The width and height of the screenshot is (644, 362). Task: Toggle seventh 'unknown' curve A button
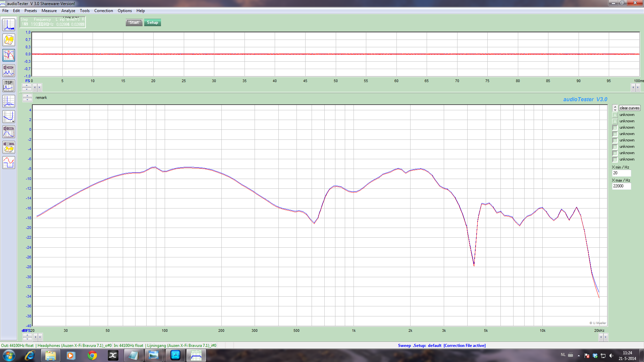click(x=615, y=153)
